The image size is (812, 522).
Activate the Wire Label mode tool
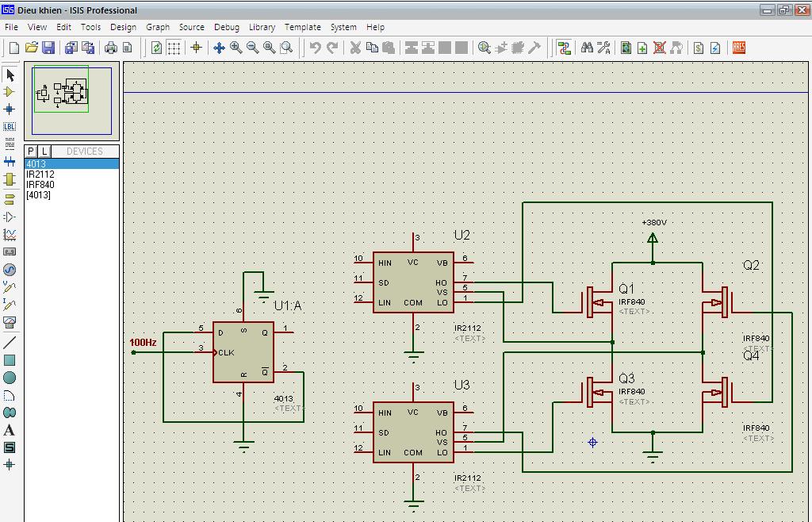coord(10,127)
